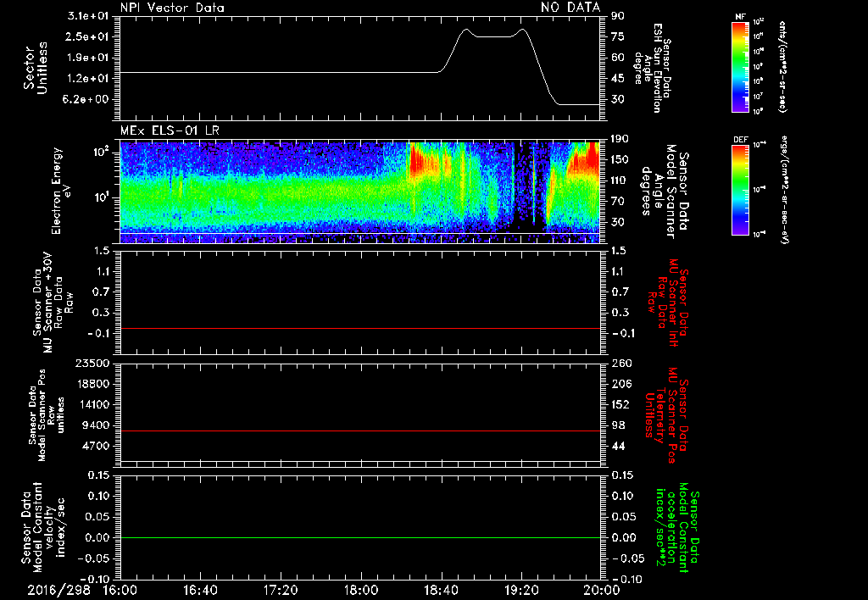
Task: Click the 3.1e+01 sector tick value
Action: [x=88, y=16]
